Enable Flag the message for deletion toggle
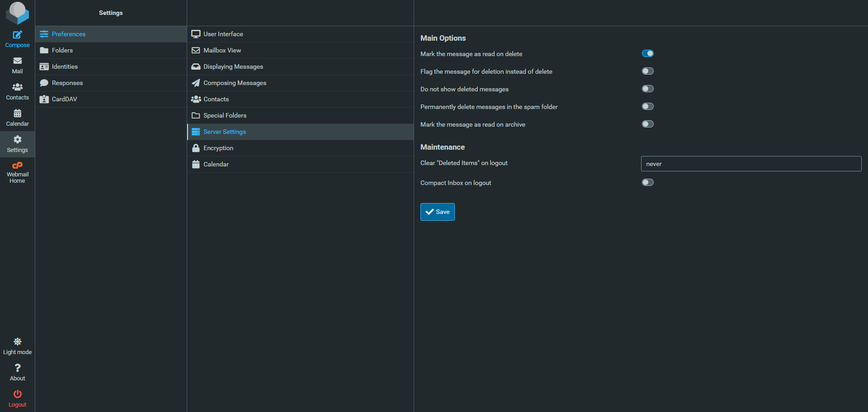The image size is (868, 412). [x=647, y=71]
